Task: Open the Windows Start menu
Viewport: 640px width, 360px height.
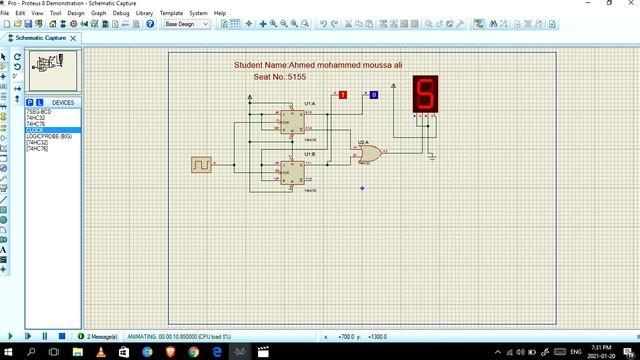Action: 8,352
